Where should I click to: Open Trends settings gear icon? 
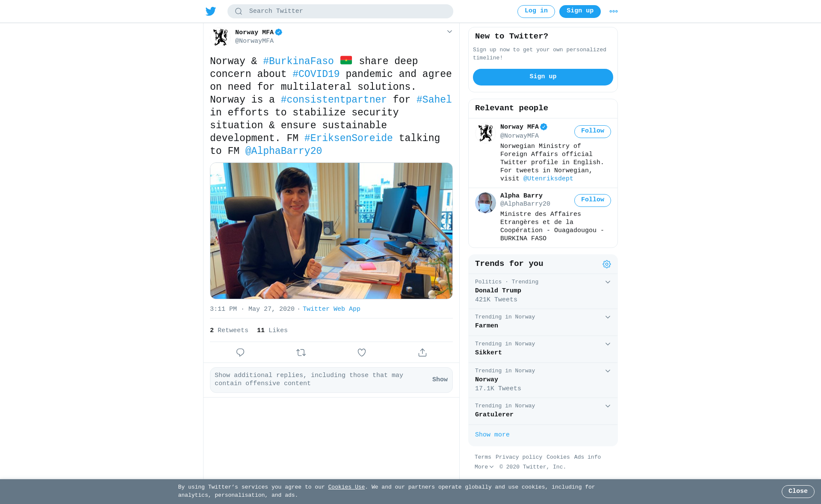click(x=607, y=264)
